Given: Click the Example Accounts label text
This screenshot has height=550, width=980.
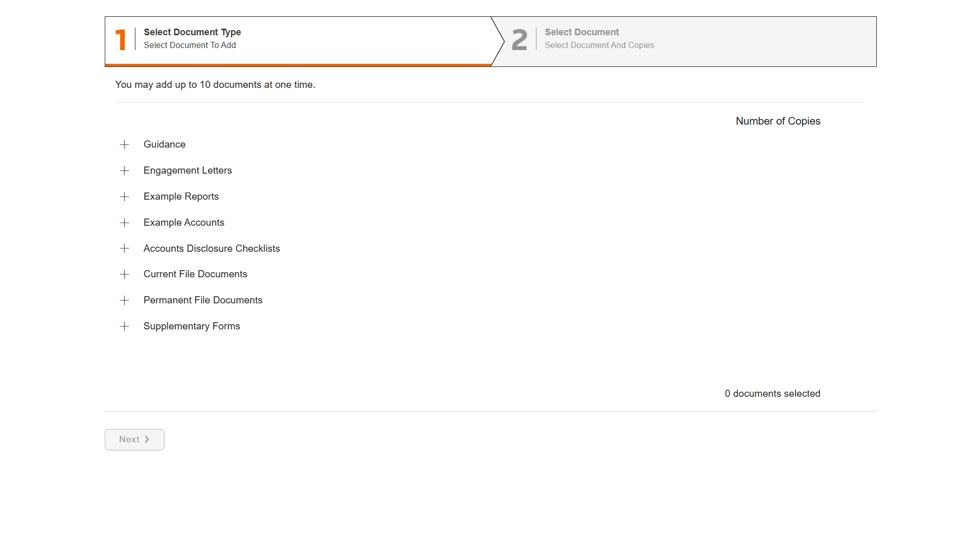Looking at the screenshot, I should coord(183,223).
